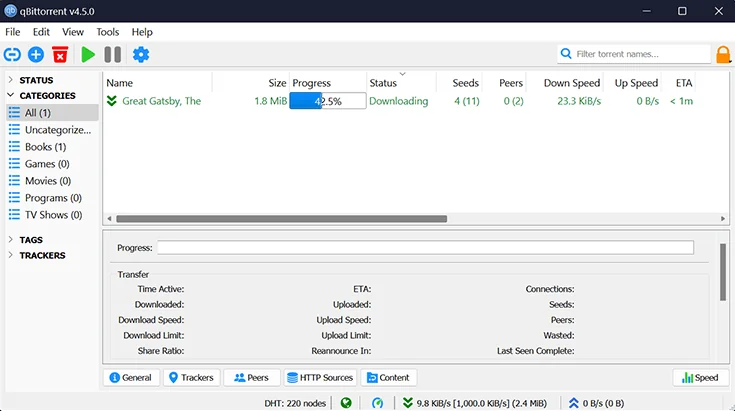Image resolution: width=735 pixels, height=411 pixels.
Task: Open Options with the blue gear icon
Action: click(141, 55)
